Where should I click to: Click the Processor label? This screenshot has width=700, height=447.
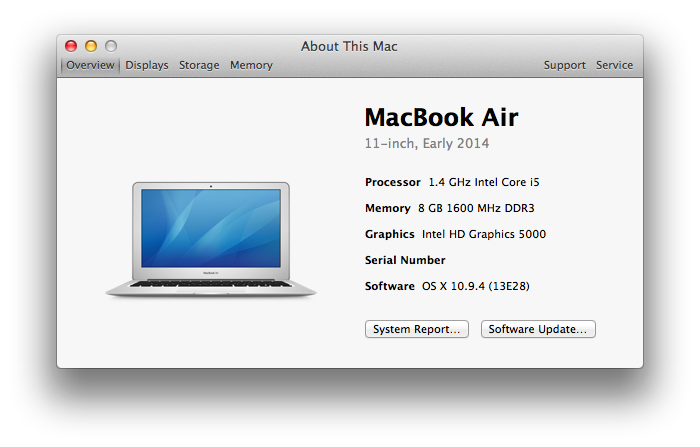point(393,182)
